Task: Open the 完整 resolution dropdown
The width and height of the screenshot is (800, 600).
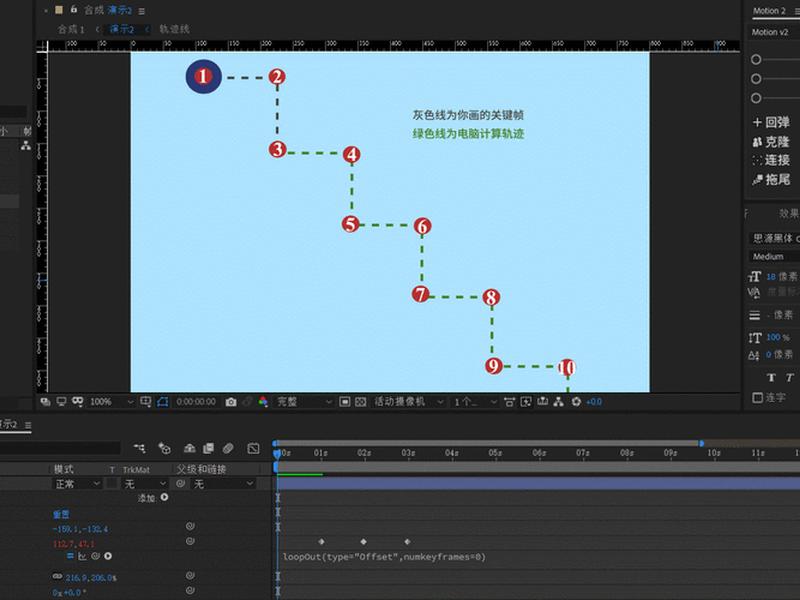Action: pyautogui.click(x=304, y=402)
